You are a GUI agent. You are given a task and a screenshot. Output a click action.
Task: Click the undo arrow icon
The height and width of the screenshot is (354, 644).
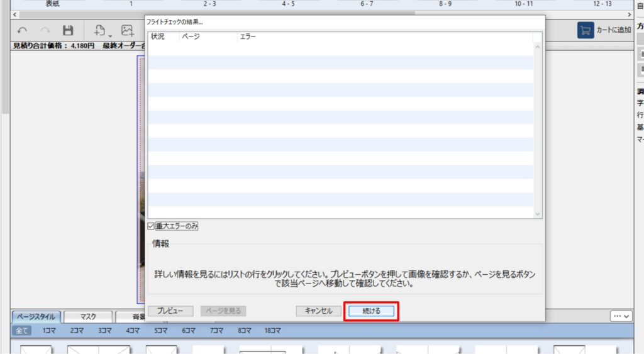pyautogui.click(x=23, y=30)
